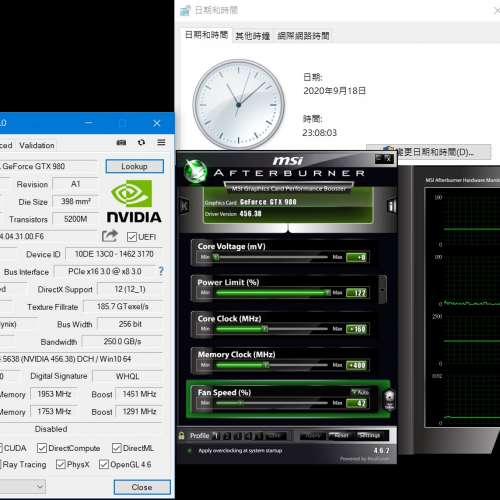Click the Afterburner green dragon logo
The image size is (500, 500).
pos(196,171)
